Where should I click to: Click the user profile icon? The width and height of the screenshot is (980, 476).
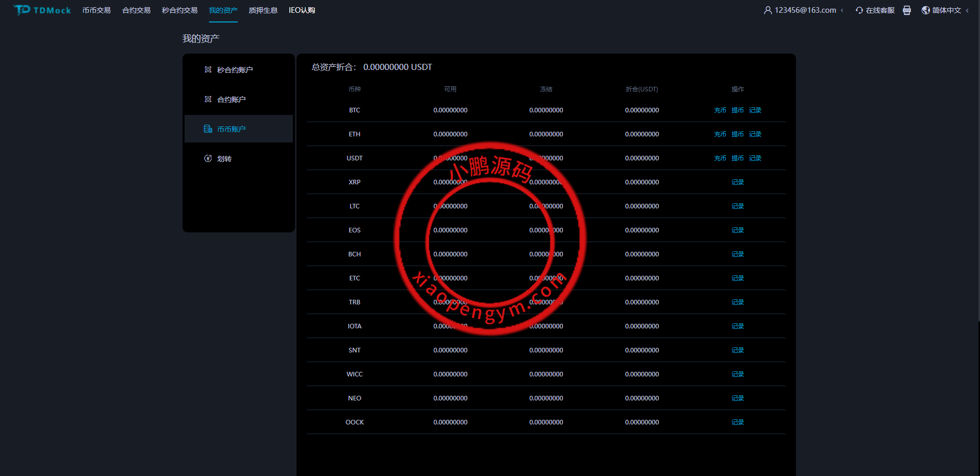(x=767, y=10)
